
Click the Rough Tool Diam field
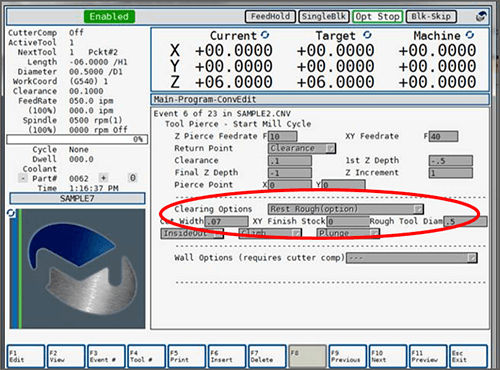tap(465, 221)
